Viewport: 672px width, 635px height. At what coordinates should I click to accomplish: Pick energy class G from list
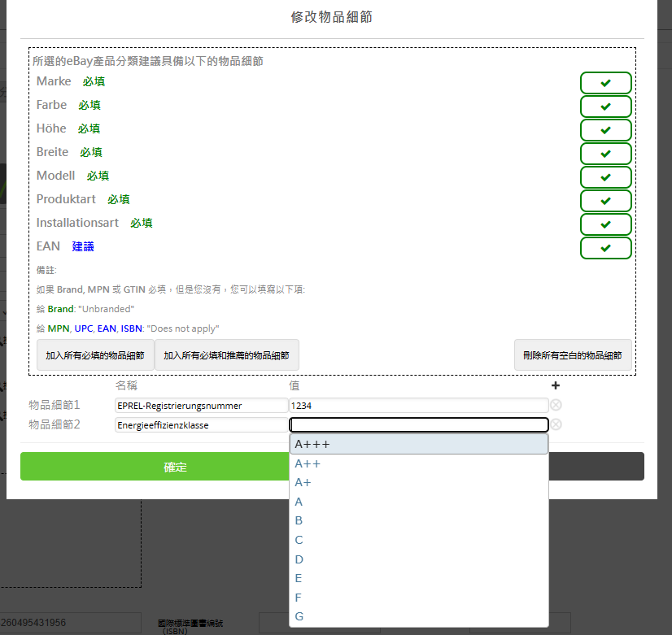click(x=418, y=616)
